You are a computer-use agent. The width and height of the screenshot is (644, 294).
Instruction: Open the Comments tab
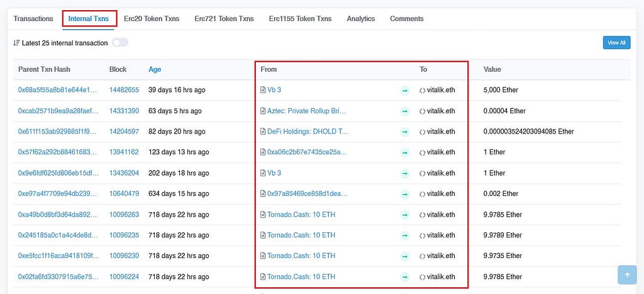click(407, 18)
